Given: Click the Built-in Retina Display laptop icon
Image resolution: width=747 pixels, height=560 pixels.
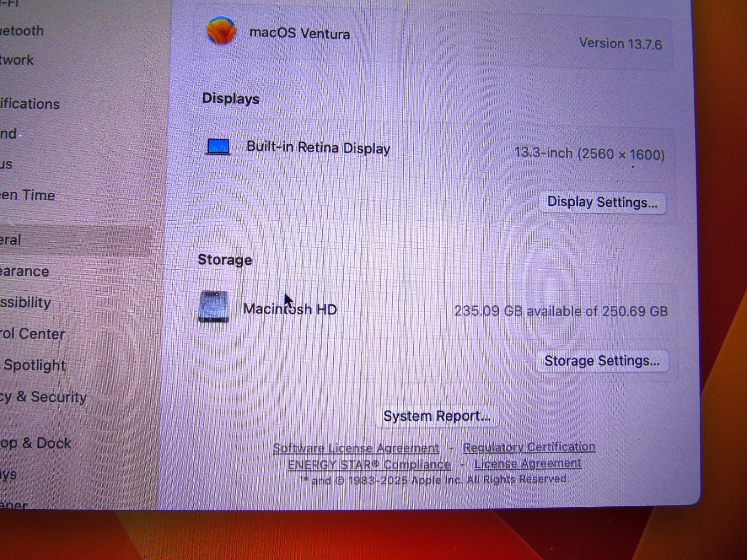Looking at the screenshot, I should (218, 147).
